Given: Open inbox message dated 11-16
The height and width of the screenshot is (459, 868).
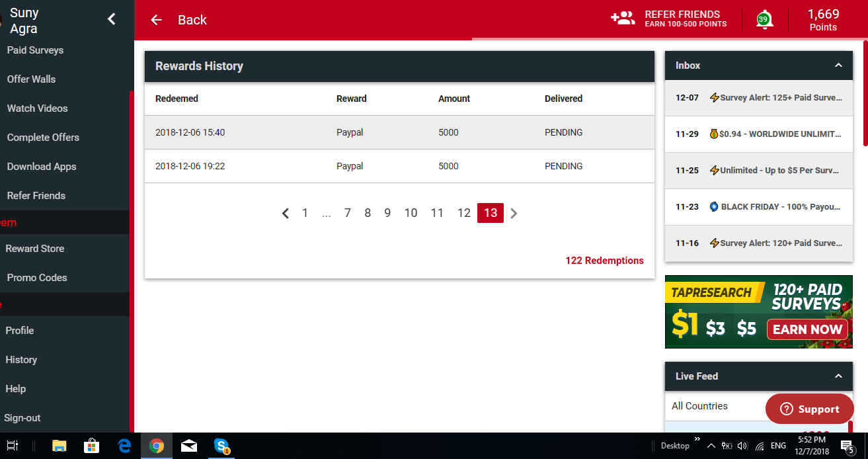Looking at the screenshot, I should pos(758,243).
